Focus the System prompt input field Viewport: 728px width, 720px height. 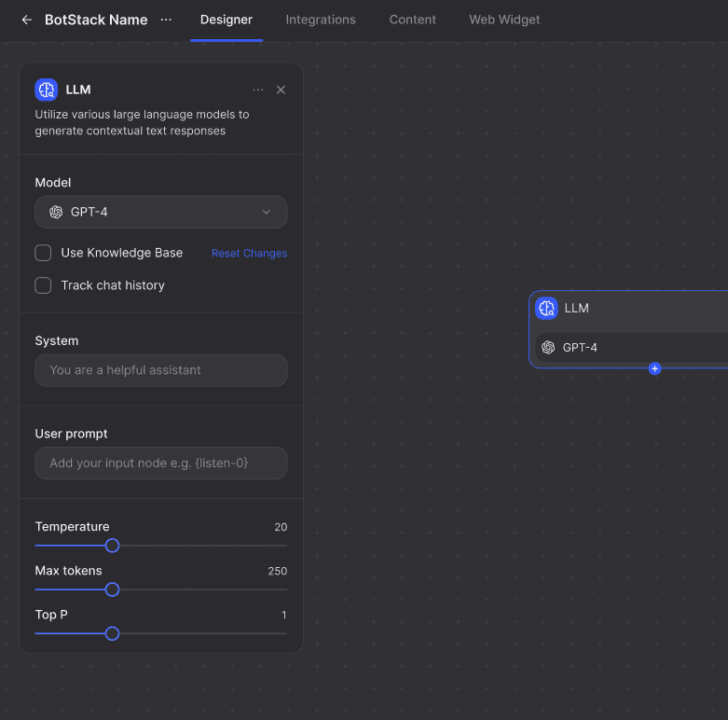160,370
